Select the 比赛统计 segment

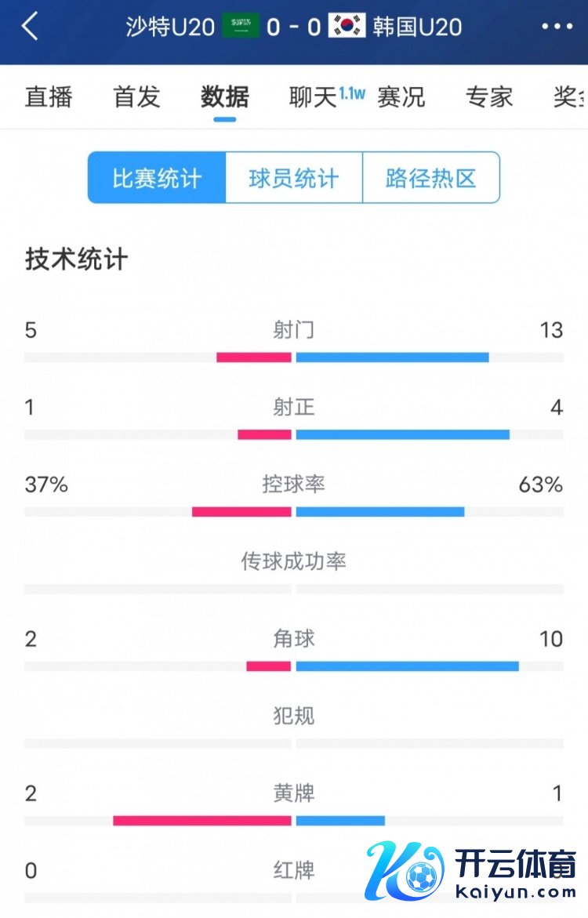click(x=157, y=178)
